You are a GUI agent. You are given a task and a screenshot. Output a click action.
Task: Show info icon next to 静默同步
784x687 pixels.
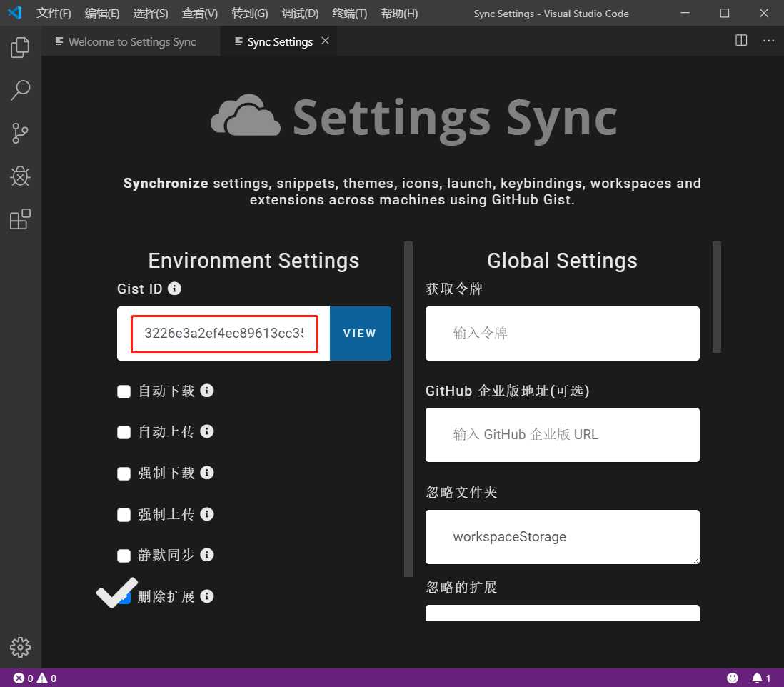pos(207,555)
